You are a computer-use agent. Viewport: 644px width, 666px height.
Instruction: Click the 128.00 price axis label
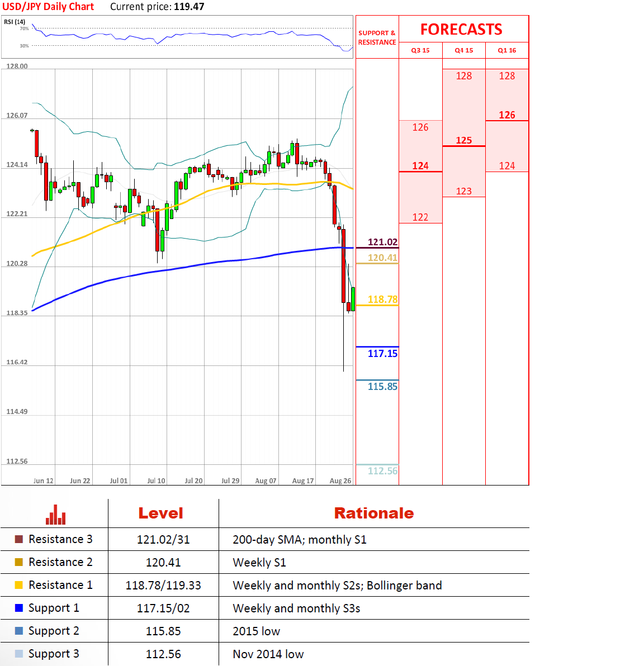pyautogui.click(x=17, y=66)
